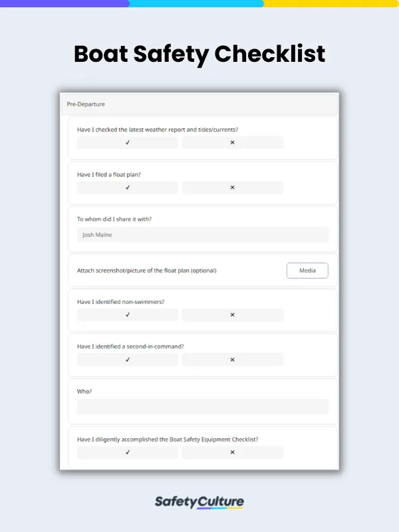The height and width of the screenshot is (532, 399).
Task: Mark weather report question with checkmark
Action: point(128,142)
